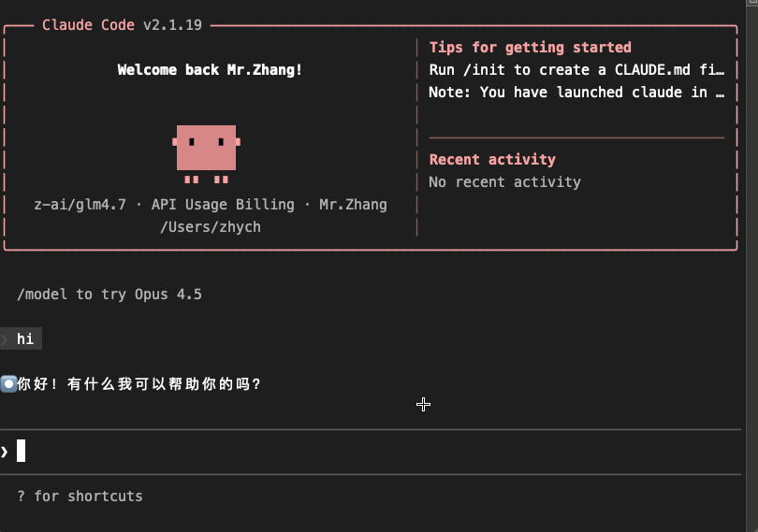Click 'Note: You have launched claude in' line
The image size is (758, 532).
576,93
